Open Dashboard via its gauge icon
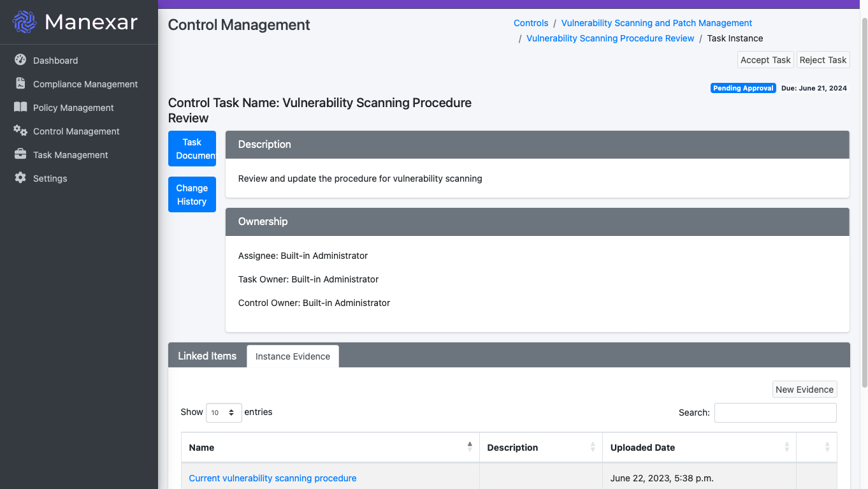Image resolution: width=868 pixels, height=489 pixels. [20, 60]
